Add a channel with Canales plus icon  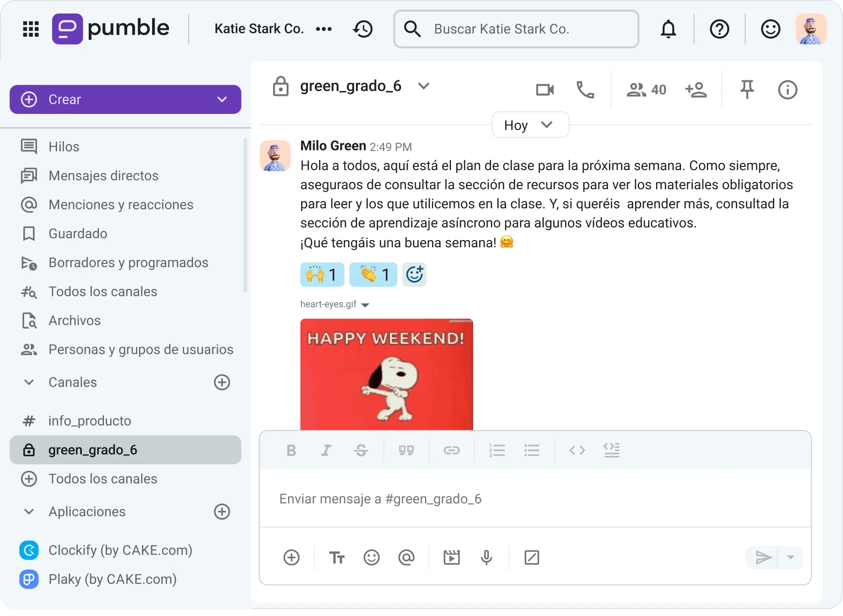222,382
